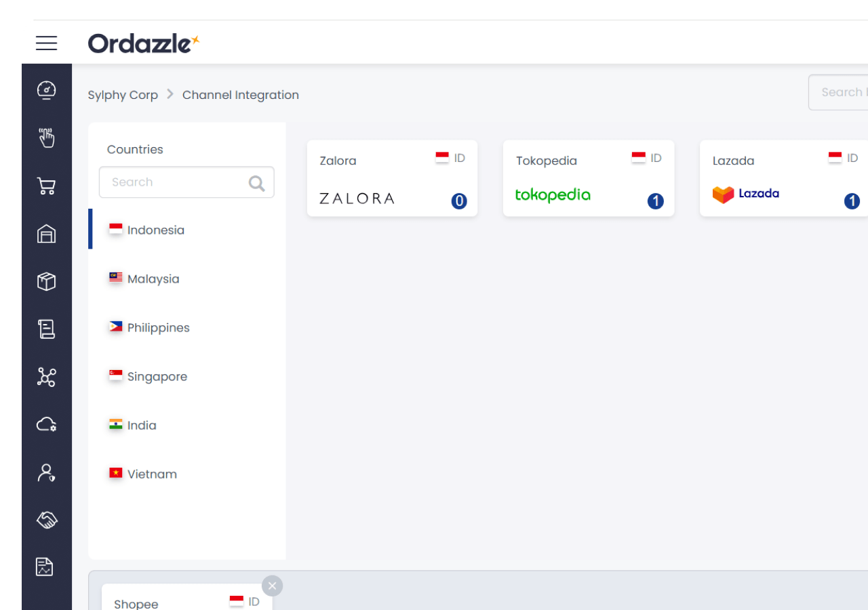Click the handshake sidebar icon
The width and height of the screenshot is (868, 610).
[46, 520]
